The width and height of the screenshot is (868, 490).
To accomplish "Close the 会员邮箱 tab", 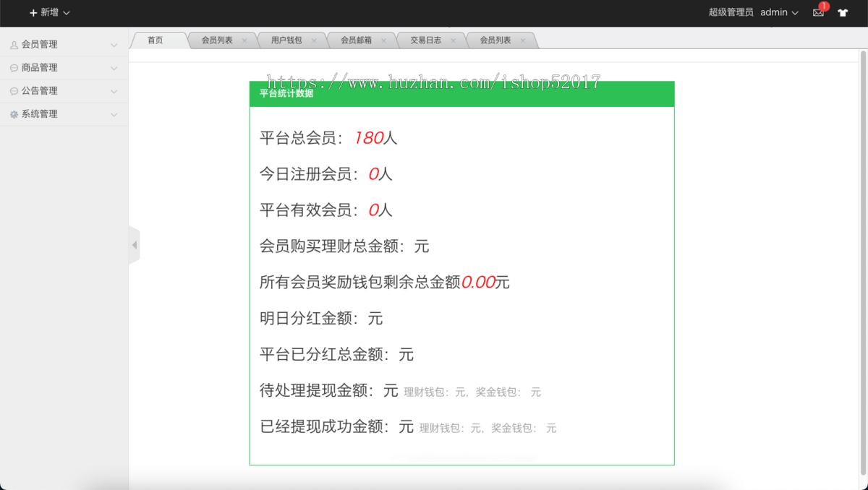I will coord(383,40).
